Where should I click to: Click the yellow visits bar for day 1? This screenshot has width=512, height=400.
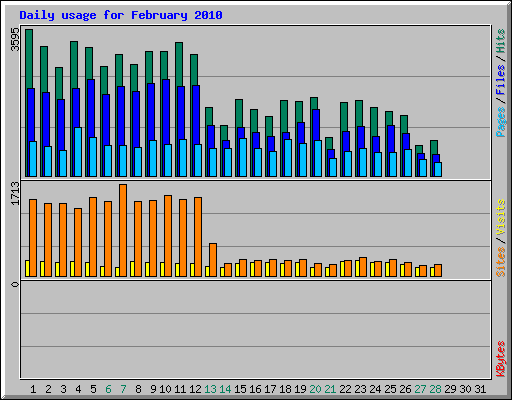point(27,268)
